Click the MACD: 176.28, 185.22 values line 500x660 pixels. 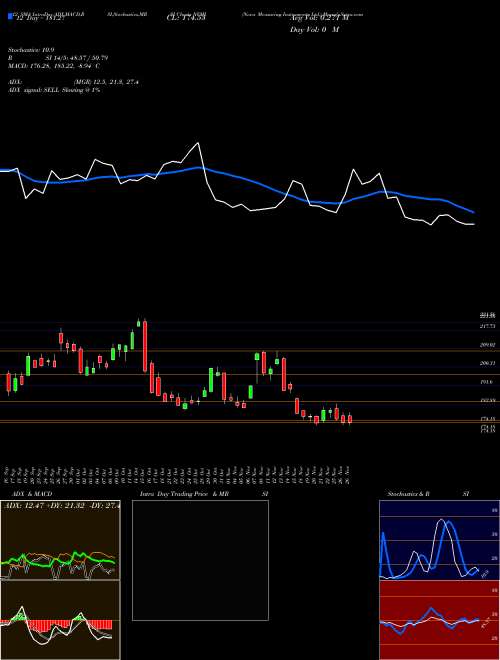pyautogui.click(x=54, y=66)
